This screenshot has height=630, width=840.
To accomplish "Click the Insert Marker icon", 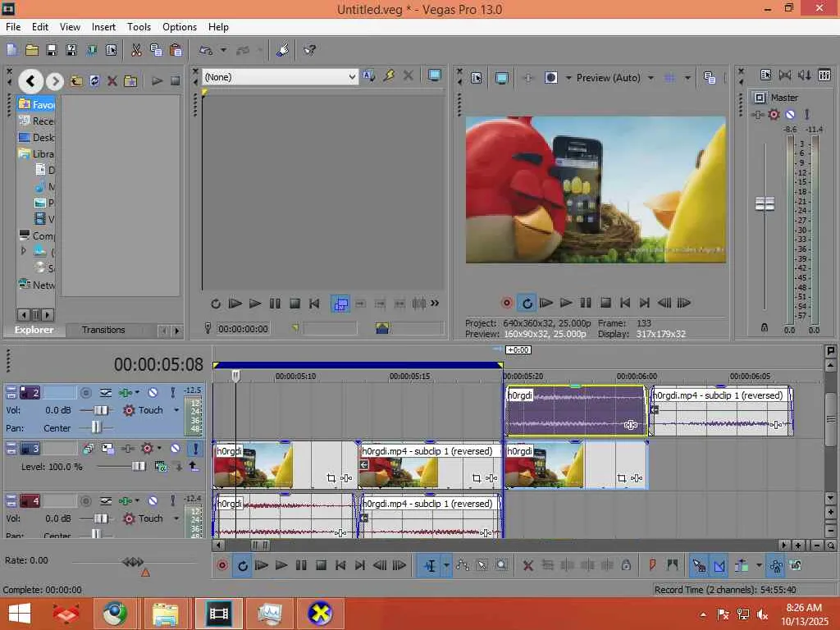I will pyautogui.click(x=653, y=565).
